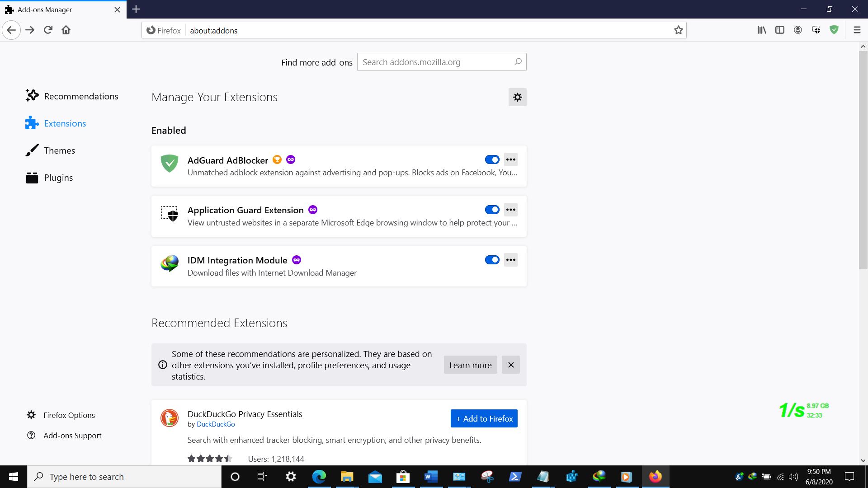868x488 pixels.
Task: Open the Firefox hamburger menu
Action: [x=857, y=30]
